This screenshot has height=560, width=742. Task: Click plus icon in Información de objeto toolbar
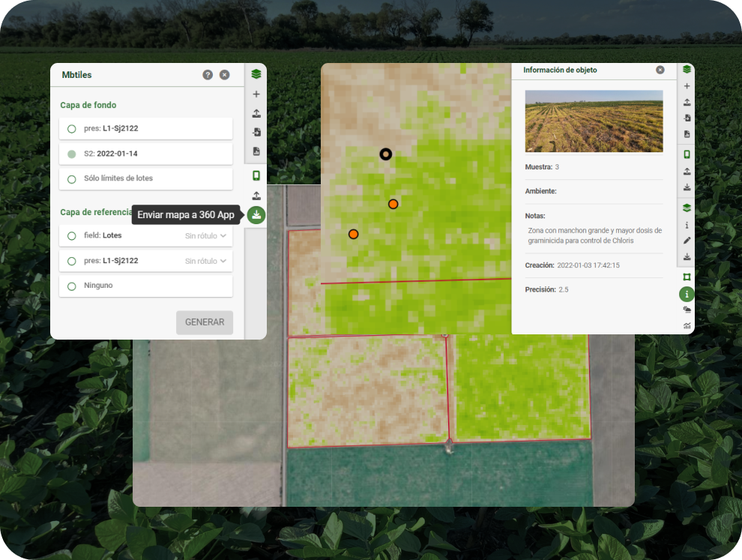pyautogui.click(x=687, y=86)
